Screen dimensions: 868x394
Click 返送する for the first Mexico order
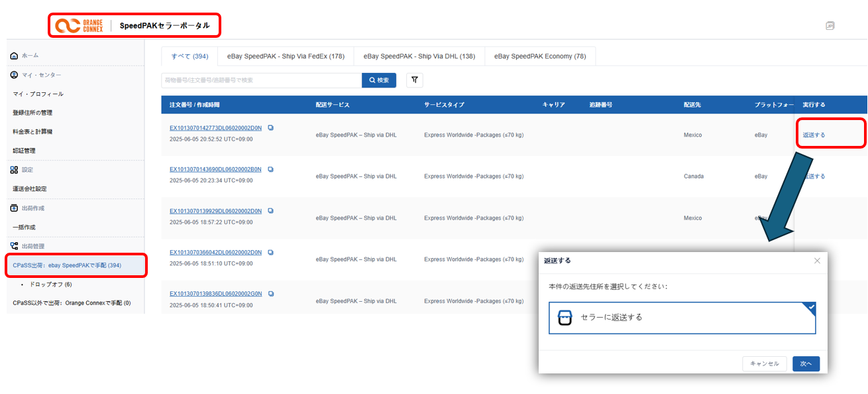point(814,135)
